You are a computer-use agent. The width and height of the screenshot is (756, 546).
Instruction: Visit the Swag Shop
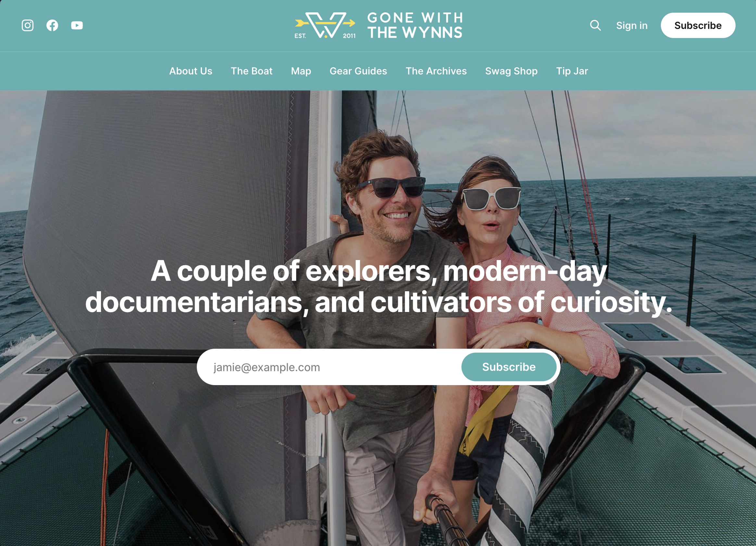[x=511, y=71]
